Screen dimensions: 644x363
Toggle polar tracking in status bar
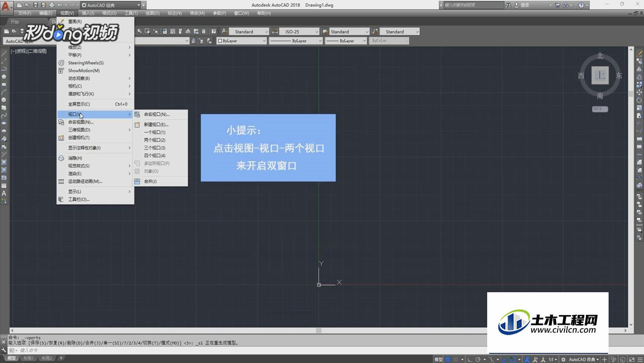pyautogui.click(x=478, y=359)
